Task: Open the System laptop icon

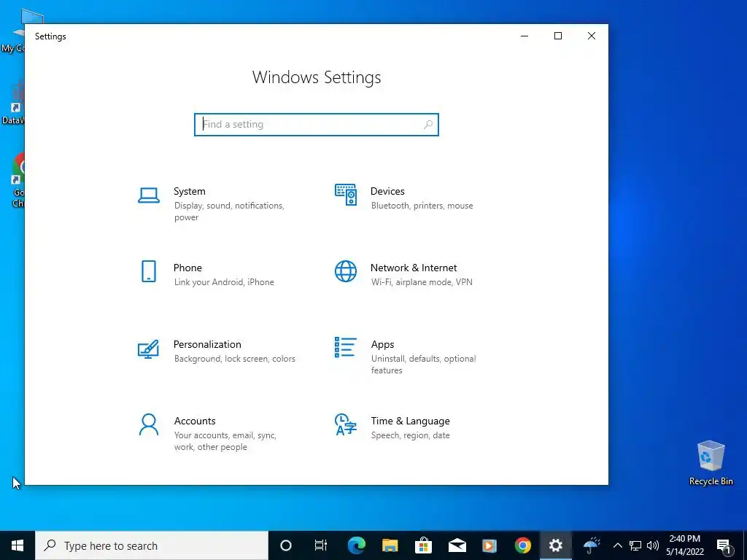Action: pyautogui.click(x=149, y=195)
